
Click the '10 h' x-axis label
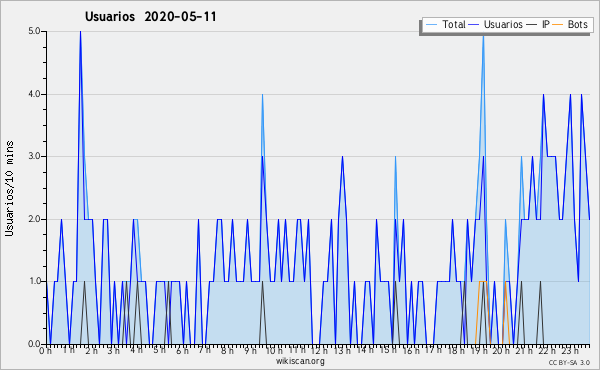coord(274,350)
